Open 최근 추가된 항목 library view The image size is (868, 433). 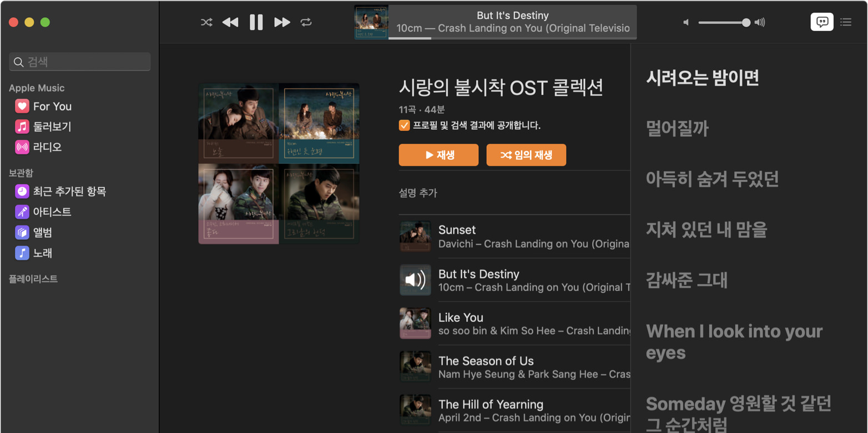(69, 192)
